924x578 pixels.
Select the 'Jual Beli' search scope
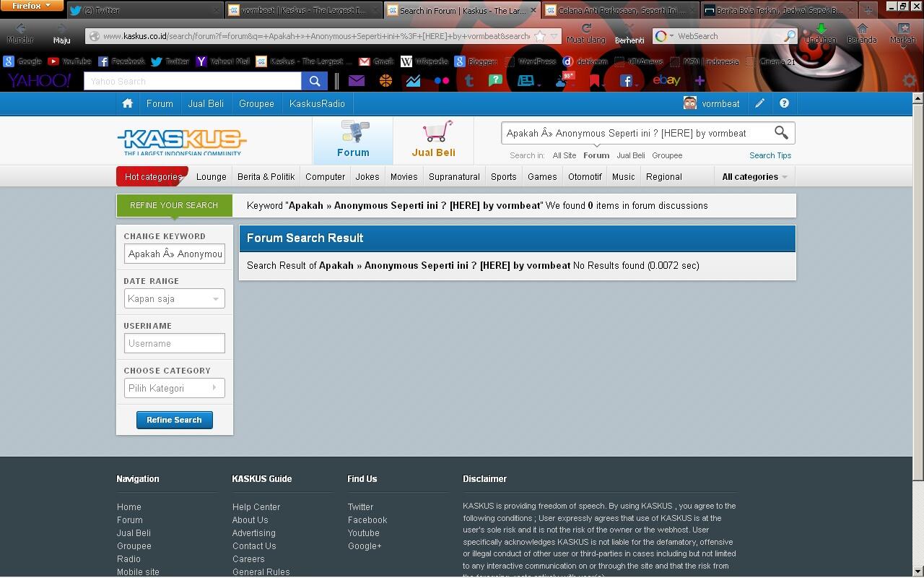point(631,155)
